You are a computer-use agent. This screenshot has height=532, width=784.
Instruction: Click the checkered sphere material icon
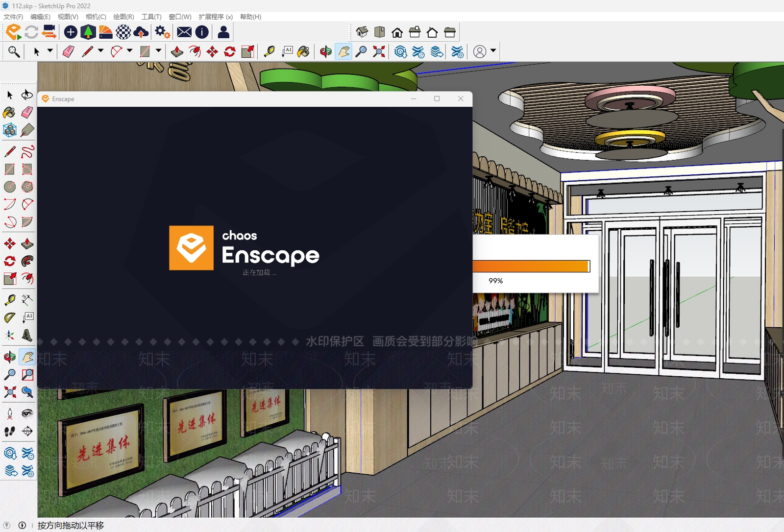pos(123,32)
